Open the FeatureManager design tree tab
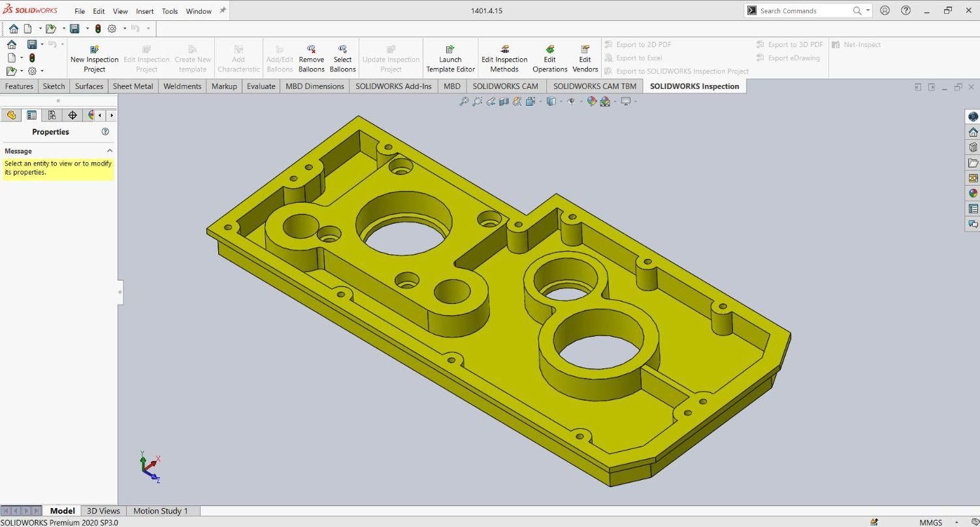This screenshot has height=527, width=980. [11, 115]
